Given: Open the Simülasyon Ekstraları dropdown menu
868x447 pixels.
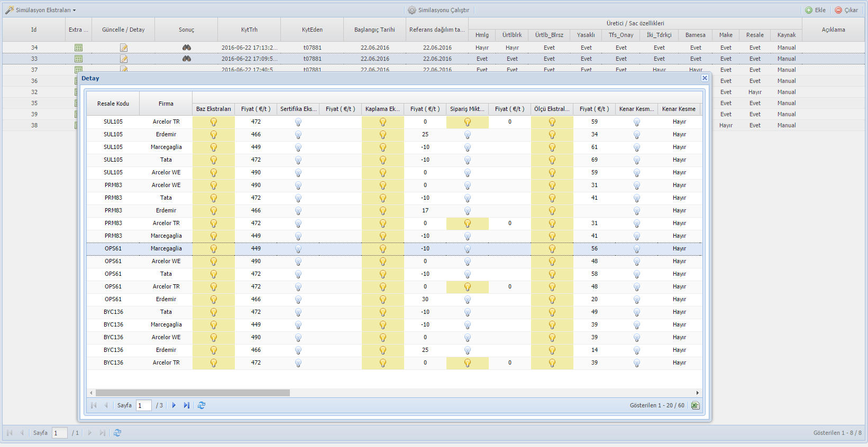Looking at the screenshot, I should tap(41, 10).
